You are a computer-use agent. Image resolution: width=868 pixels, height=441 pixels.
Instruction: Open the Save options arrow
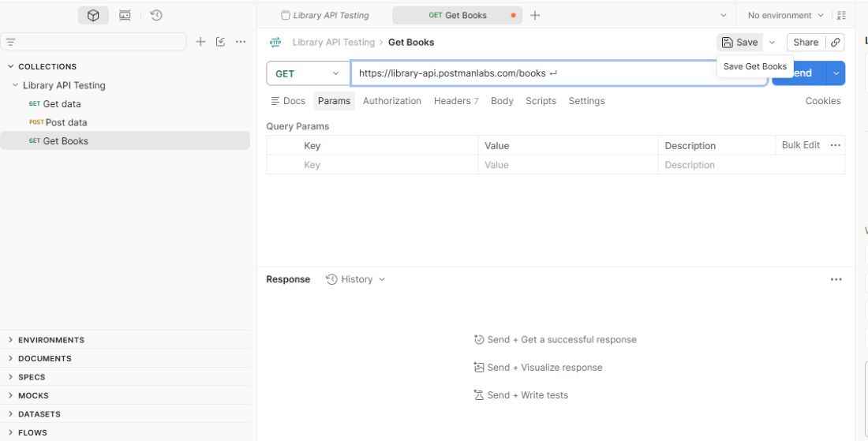pos(772,42)
